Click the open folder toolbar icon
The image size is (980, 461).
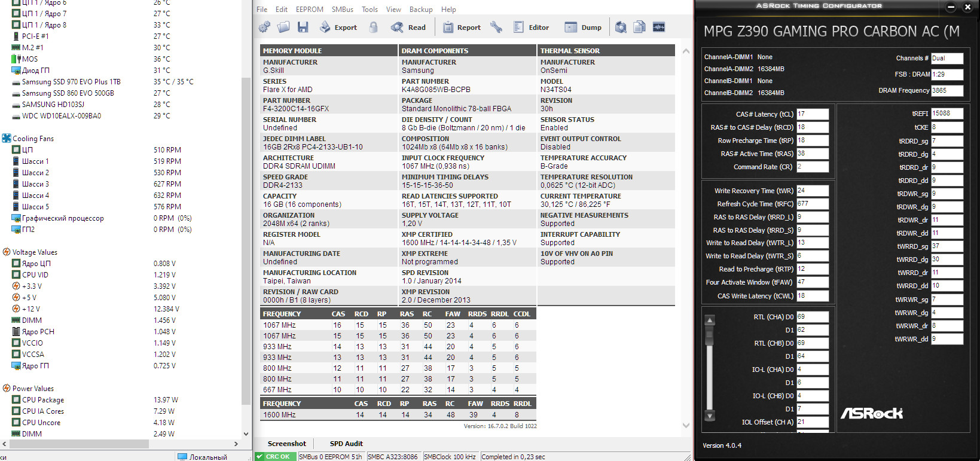pyautogui.click(x=283, y=27)
